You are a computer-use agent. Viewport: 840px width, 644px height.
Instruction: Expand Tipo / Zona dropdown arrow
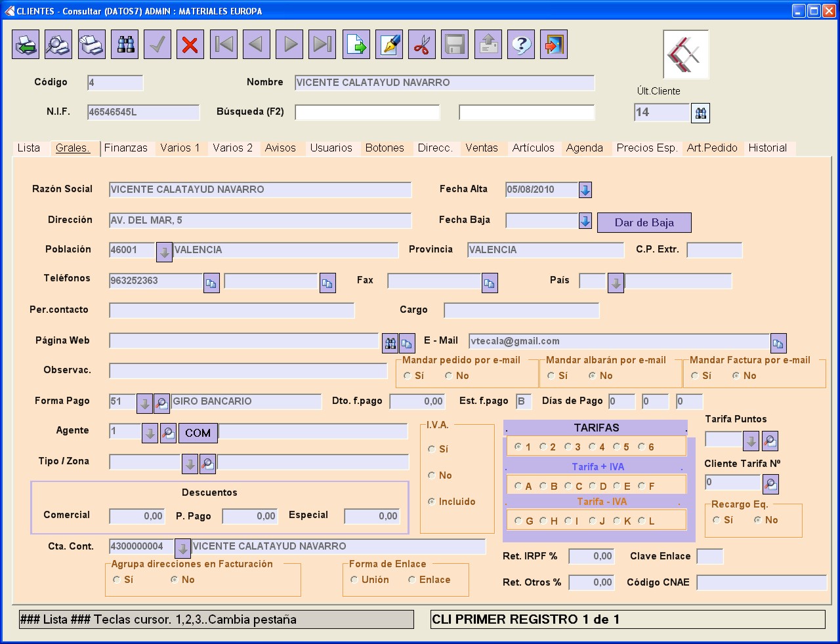tap(190, 464)
